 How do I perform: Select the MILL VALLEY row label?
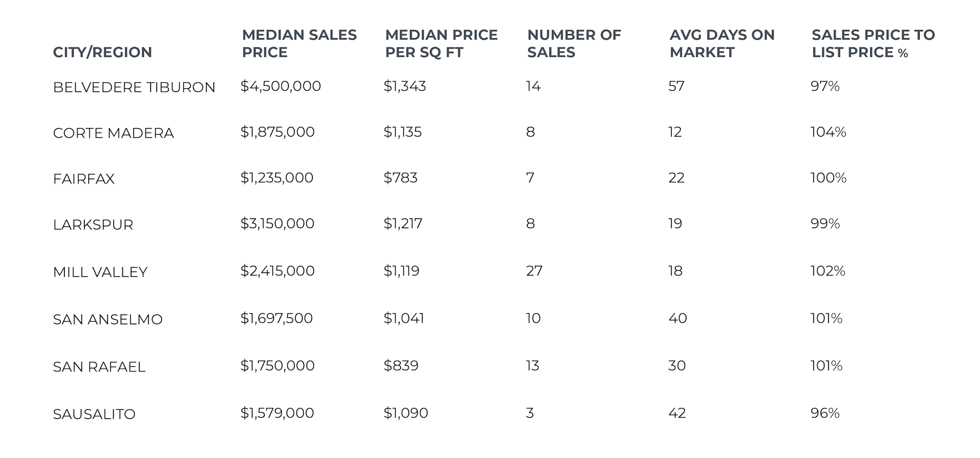[x=100, y=272]
